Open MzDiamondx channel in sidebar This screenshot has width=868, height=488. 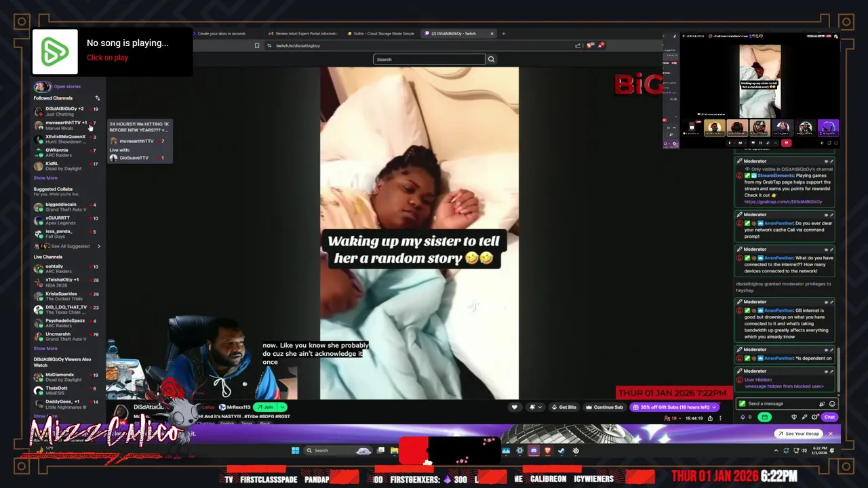tap(66, 377)
